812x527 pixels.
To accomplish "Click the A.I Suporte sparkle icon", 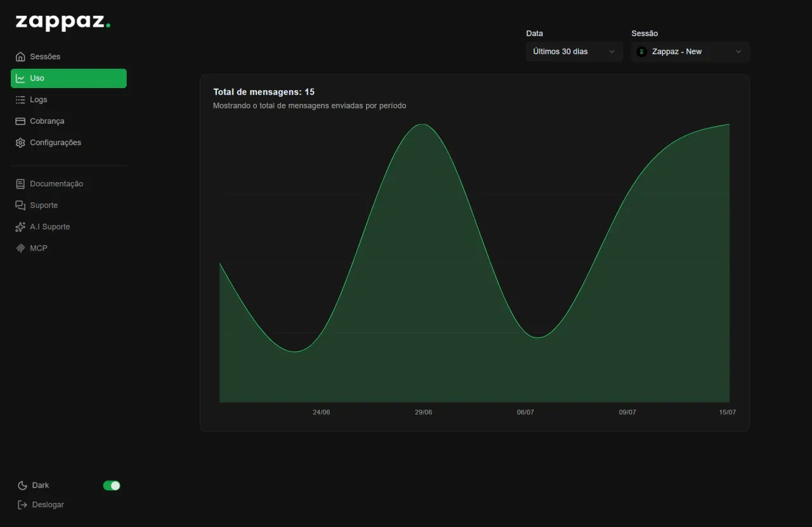I will tap(20, 227).
